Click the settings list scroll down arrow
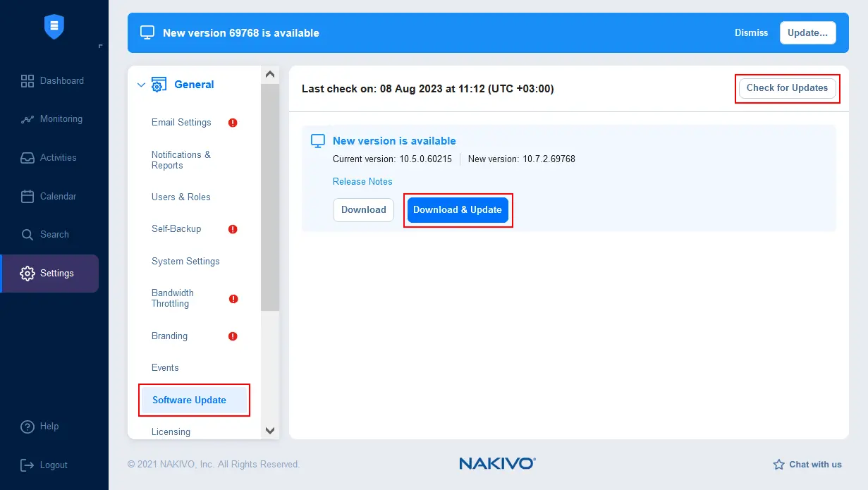The image size is (868, 490). pyautogui.click(x=270, y=430)
